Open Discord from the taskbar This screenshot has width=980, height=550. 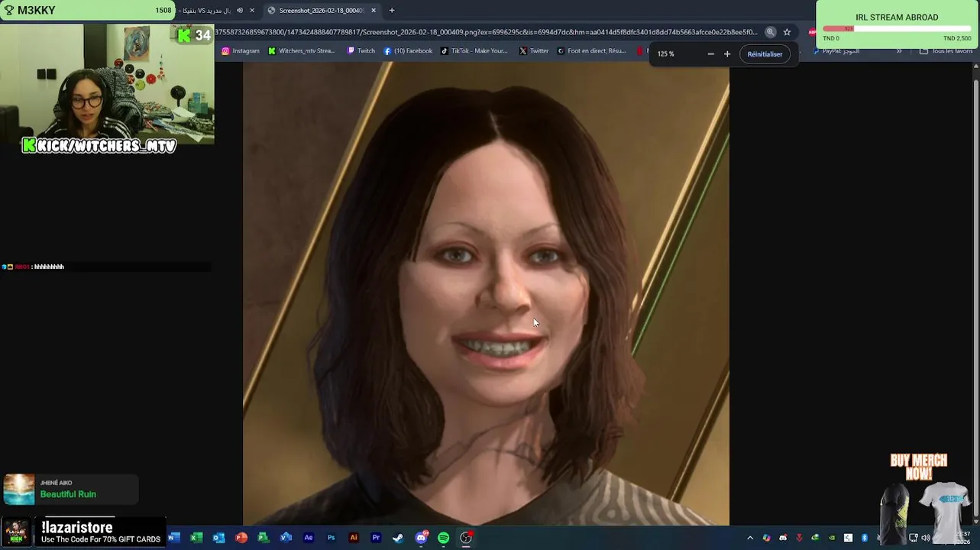point(421,538)
